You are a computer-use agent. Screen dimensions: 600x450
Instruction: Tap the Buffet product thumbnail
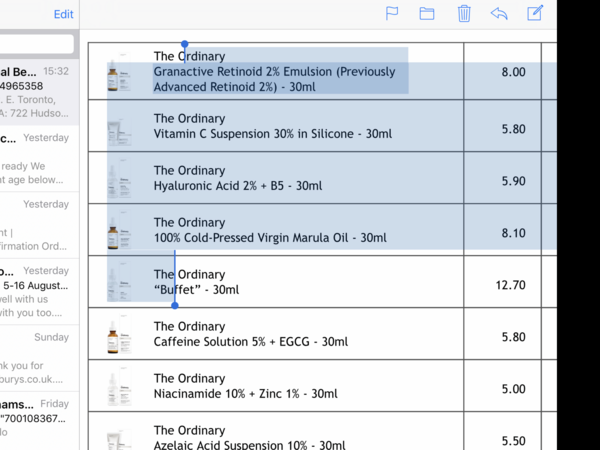click(x=119, y=282)
